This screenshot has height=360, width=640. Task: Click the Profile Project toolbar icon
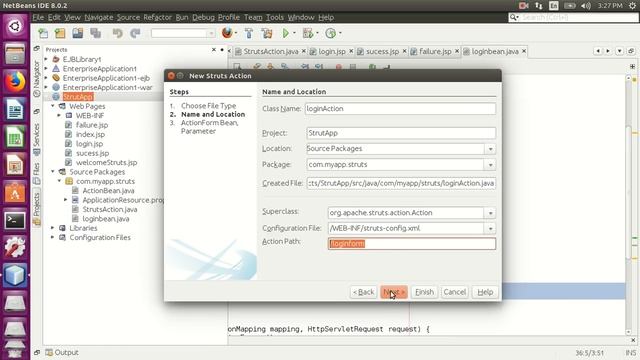pos(331,33)
